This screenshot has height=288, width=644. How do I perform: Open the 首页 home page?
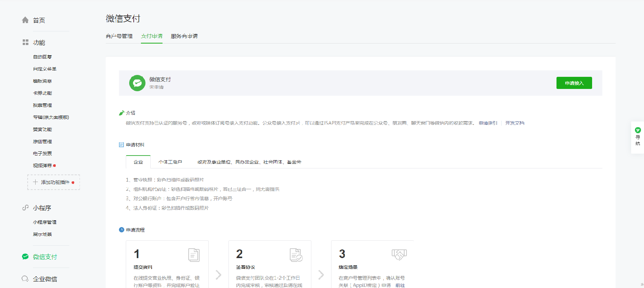point(39,20)
